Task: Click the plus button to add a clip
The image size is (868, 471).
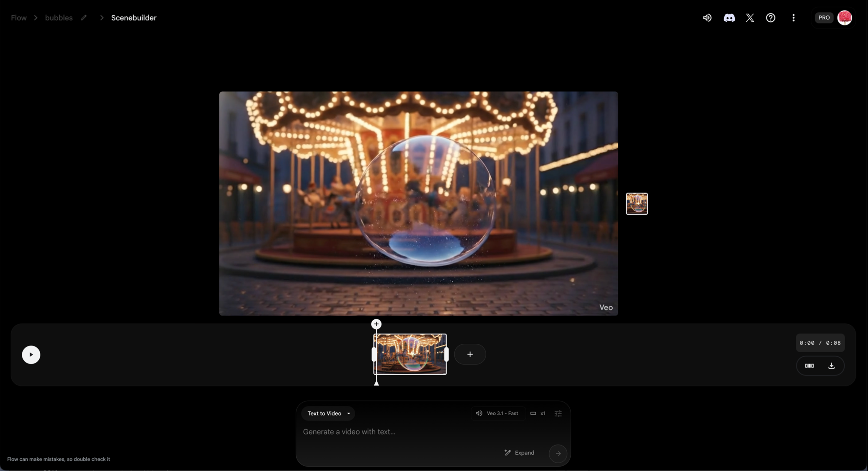Action: (x=470, y=354)
